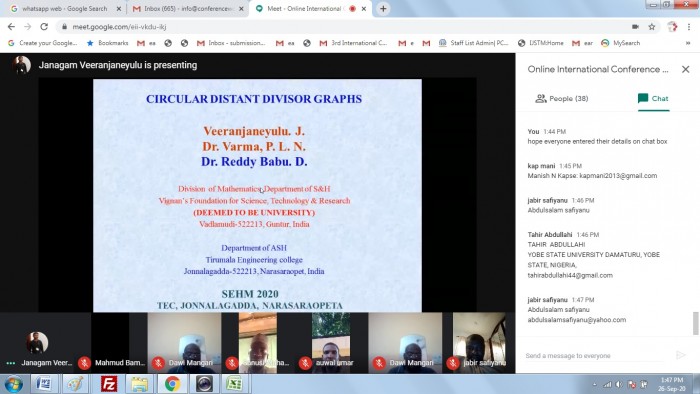Open the camera permission icon in address bar
The height and width of the screenshot is (394, 700).
pyautogui.click(x=635, y=27)
